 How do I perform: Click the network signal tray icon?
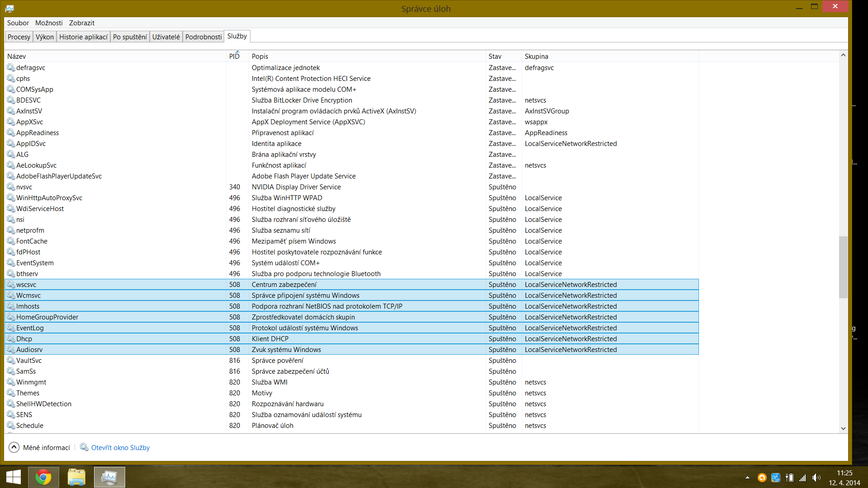tap(802, 478)
